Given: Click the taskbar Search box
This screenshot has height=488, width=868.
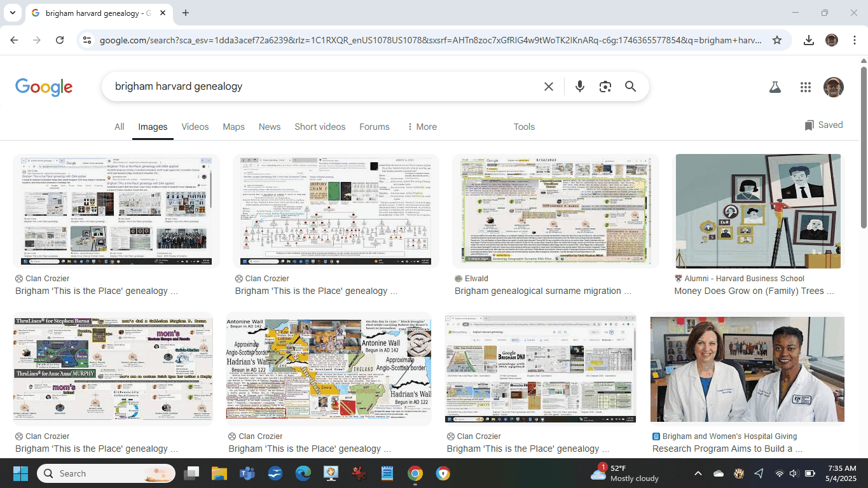Looking at the screenshot, I should (106, 473).
